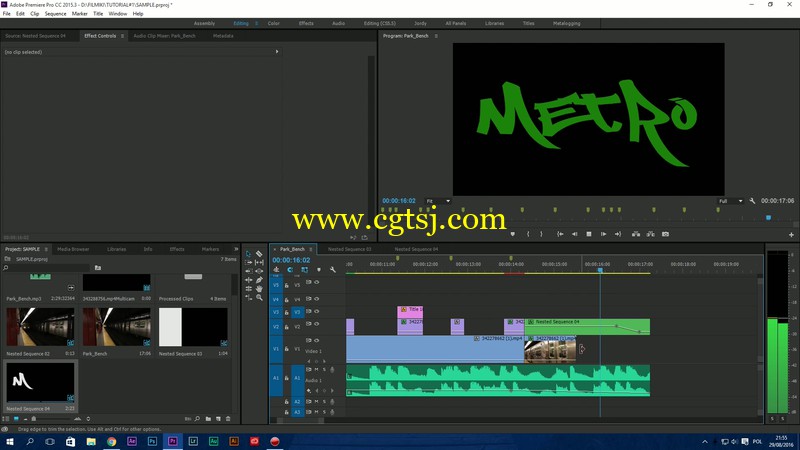Select the Razor tool
The image size is (800, 450).
pyautogui.click(x=259, y=254)
